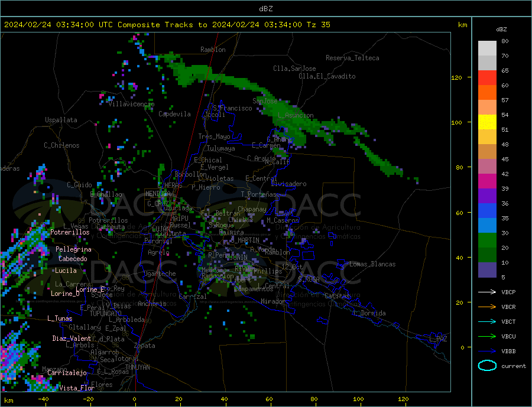Click the C_Guido place label
The height and width of the screenshot is (407, 532).
[79, 185]
